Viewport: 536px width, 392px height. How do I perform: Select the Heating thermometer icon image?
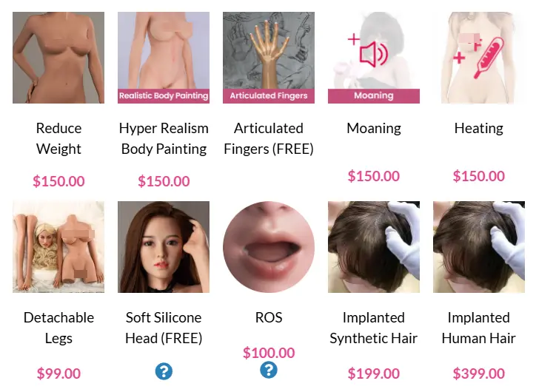(478, 58)
